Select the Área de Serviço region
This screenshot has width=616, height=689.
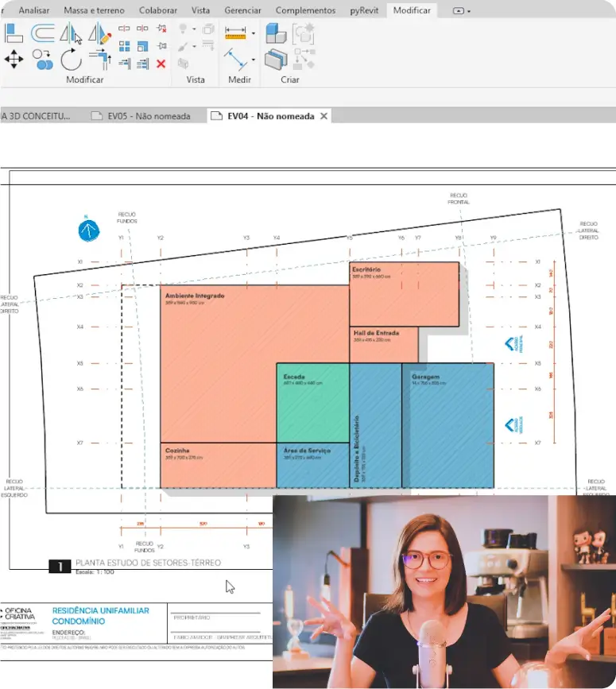[x=313, y=466]
